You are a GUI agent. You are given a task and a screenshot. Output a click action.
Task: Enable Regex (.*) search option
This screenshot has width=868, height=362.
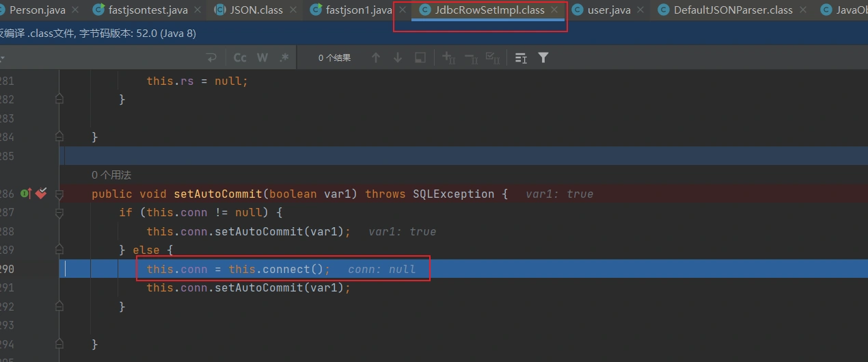(x=284, y=58)
